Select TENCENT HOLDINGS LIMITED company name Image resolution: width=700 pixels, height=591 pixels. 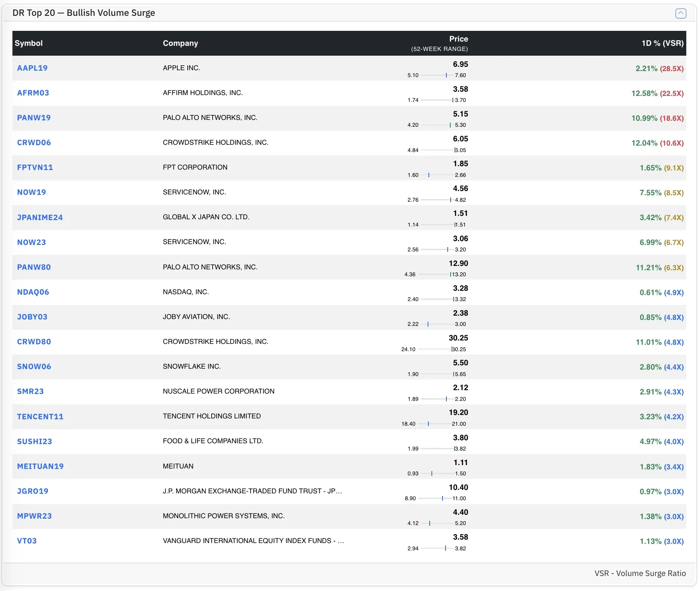[x=212, y=416]
